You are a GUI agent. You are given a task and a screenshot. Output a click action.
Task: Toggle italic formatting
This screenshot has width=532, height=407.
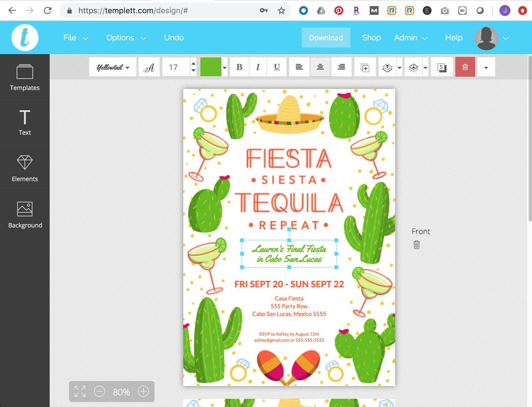click(258, 67)
